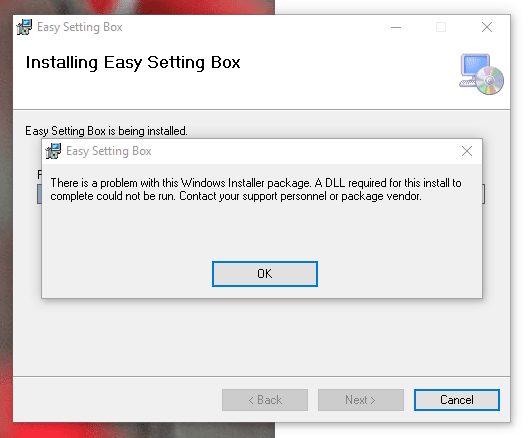Click the grayed-out Next button

click(361, 400)
